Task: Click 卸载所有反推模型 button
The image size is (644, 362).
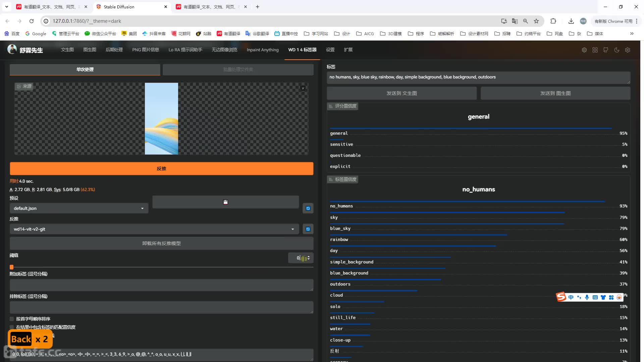Action: [161, 243]
